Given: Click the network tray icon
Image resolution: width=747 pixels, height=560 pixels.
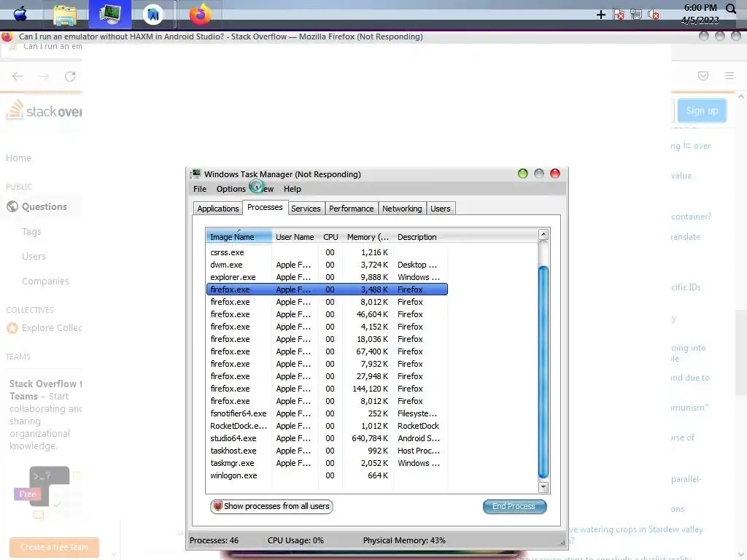Looking at the screenshot, I should [x=636, y=15].
